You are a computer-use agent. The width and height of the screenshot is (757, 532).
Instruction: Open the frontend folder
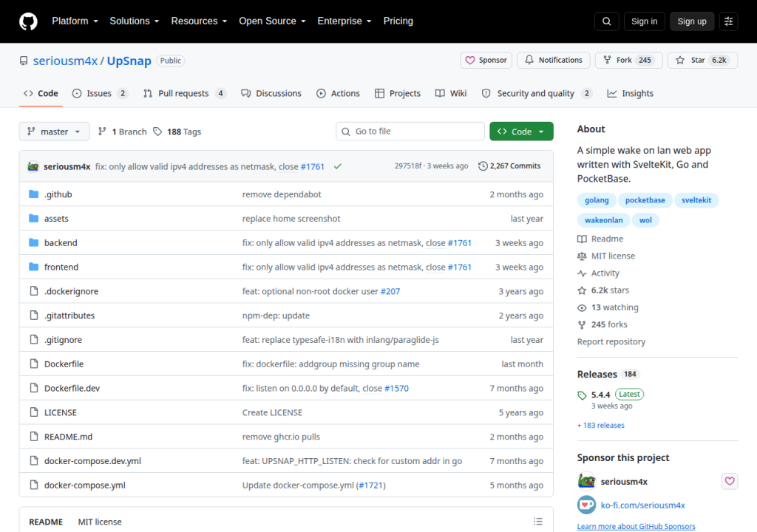pos(61,267)
